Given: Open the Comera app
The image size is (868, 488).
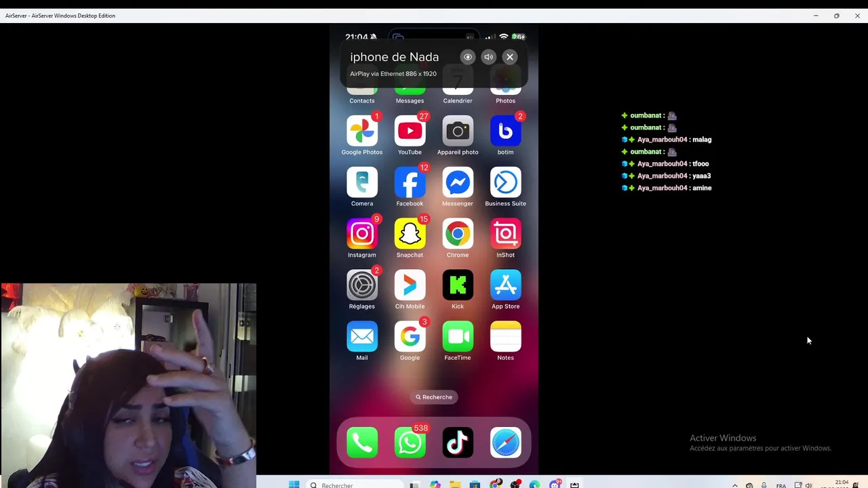Looking at the screenshot, I should [362, 182].
